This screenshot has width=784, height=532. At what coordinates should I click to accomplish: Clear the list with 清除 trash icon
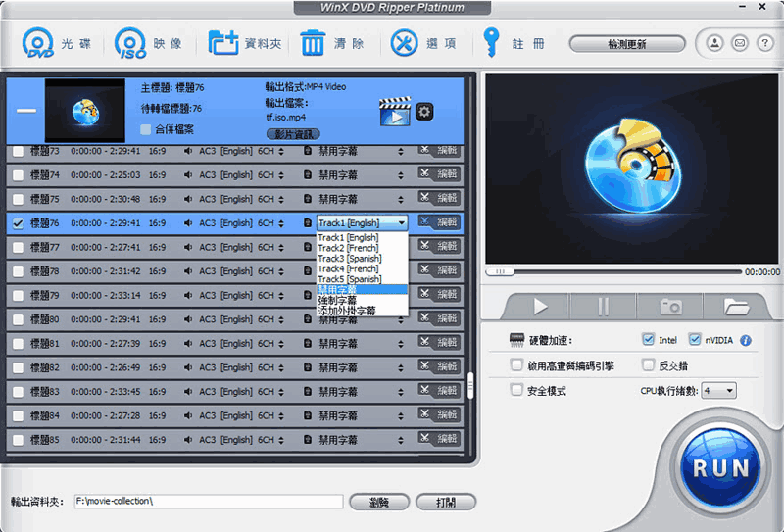click(x=313, y=43)
